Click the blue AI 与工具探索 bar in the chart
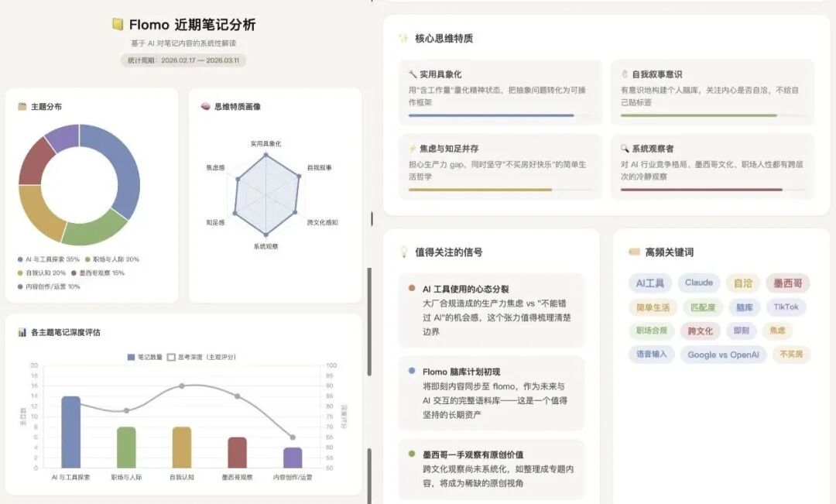This screenshot has width=836, height=504. 71,432
